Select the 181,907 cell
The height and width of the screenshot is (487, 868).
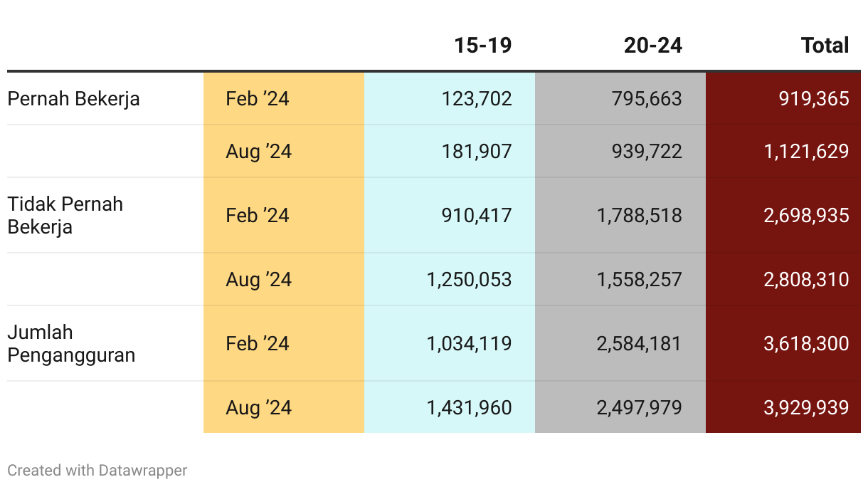(x=476, y=152)
